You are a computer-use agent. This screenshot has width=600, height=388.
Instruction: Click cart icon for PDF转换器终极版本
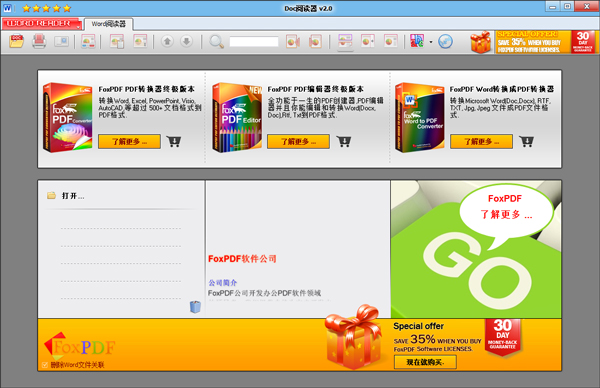pyautogui.click(x=174, y=142)
